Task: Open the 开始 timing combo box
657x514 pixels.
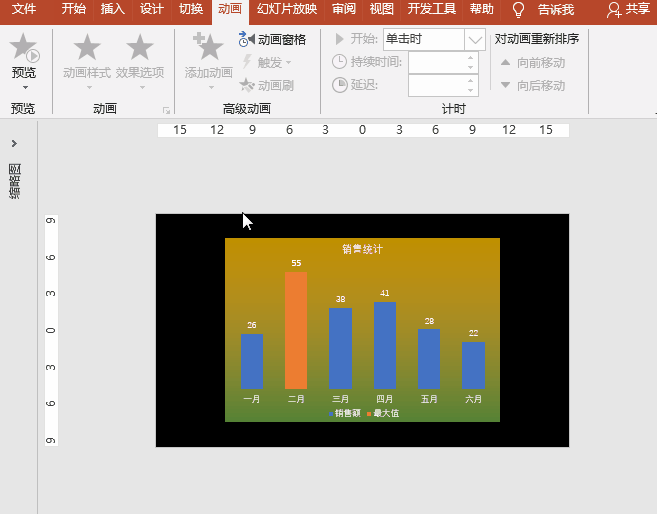Action: click(434, 39)
